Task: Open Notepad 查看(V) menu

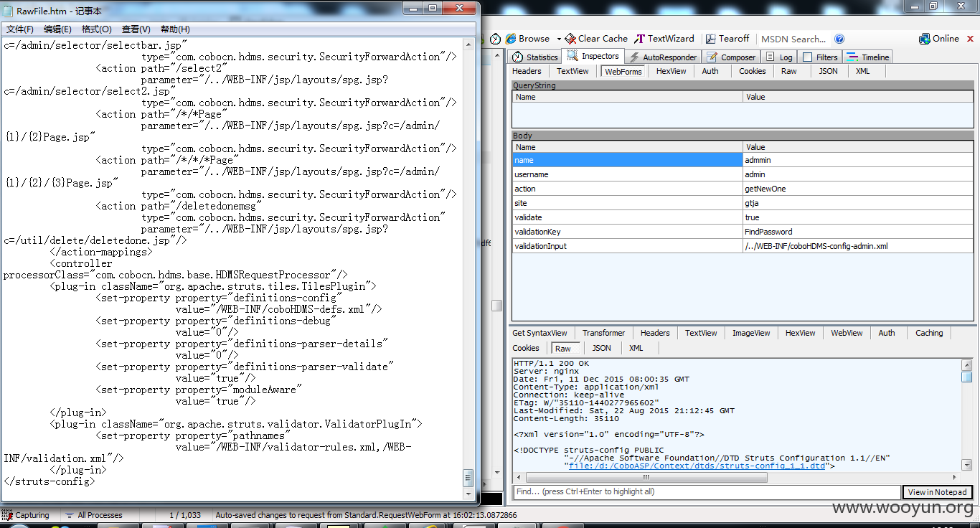Action: (x=136, y=29)
